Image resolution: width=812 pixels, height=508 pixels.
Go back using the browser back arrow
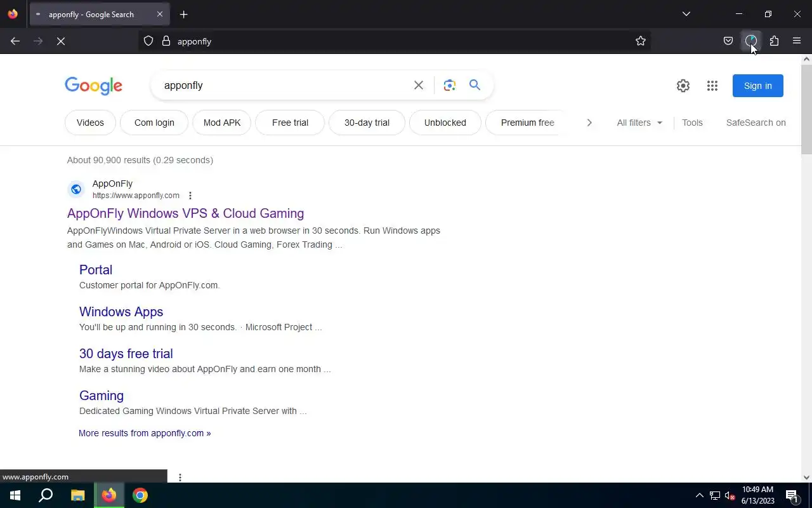[x=15, y=41]
